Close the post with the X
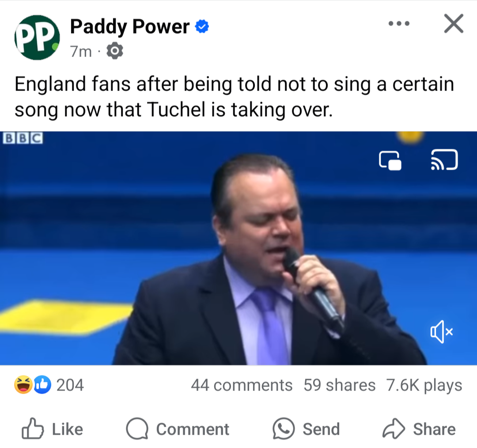The width and height of the screenshot is (477, 448). click(454, 23)
